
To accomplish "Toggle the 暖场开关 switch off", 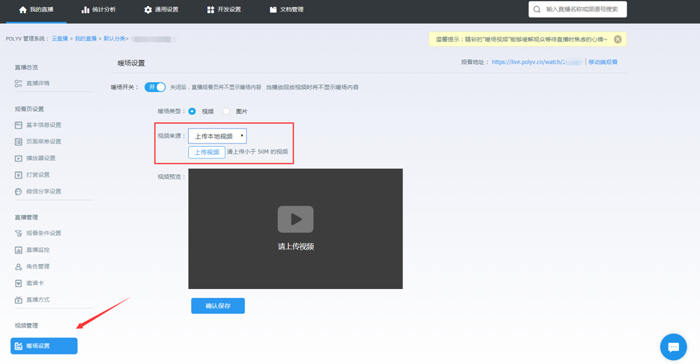I will coord(155,87).
